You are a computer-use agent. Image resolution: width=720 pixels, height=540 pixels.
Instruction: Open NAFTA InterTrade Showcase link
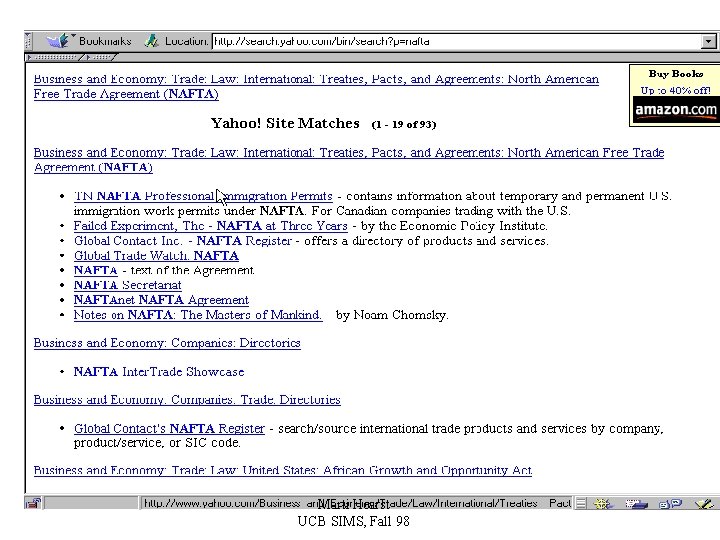(x=159, y=371)
